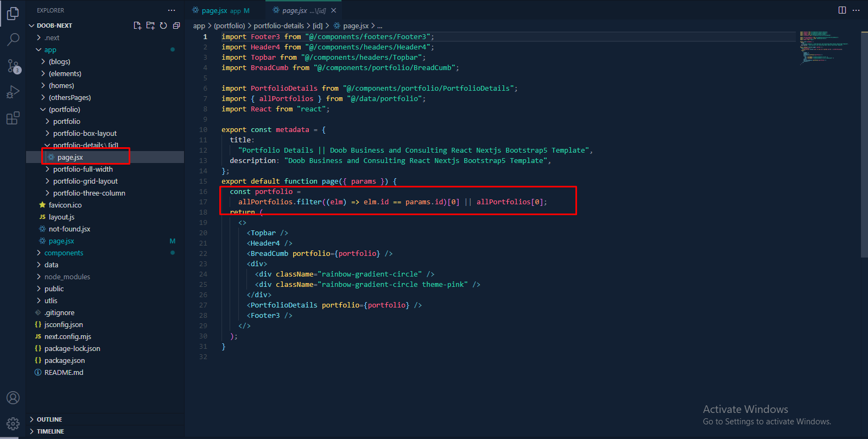
Task: Click New File icon in explorer header
Action: pos(137,26)
